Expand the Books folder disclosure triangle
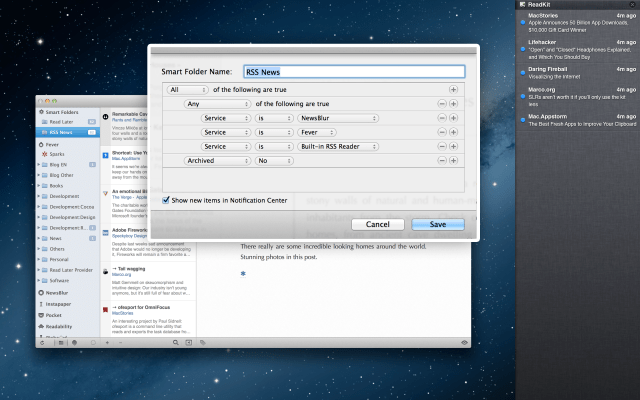Image resolution: width=640 pixels, height=400 pixels. (x=39, y=185)
